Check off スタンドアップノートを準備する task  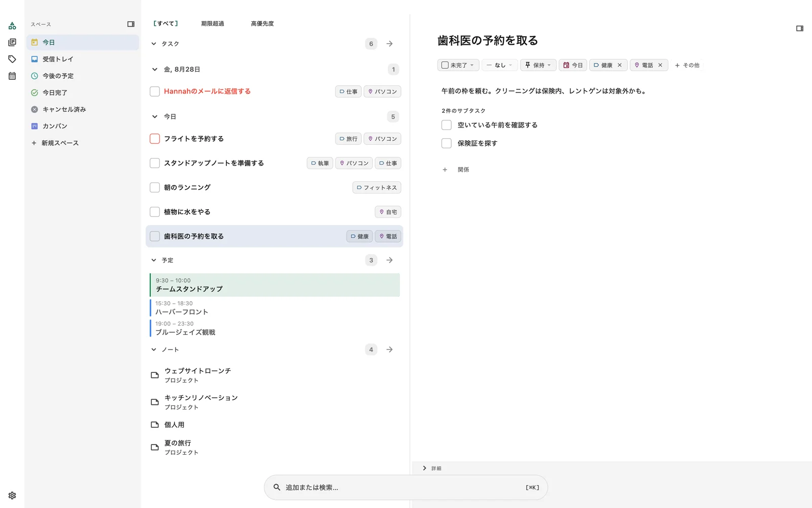click(155, 163)
